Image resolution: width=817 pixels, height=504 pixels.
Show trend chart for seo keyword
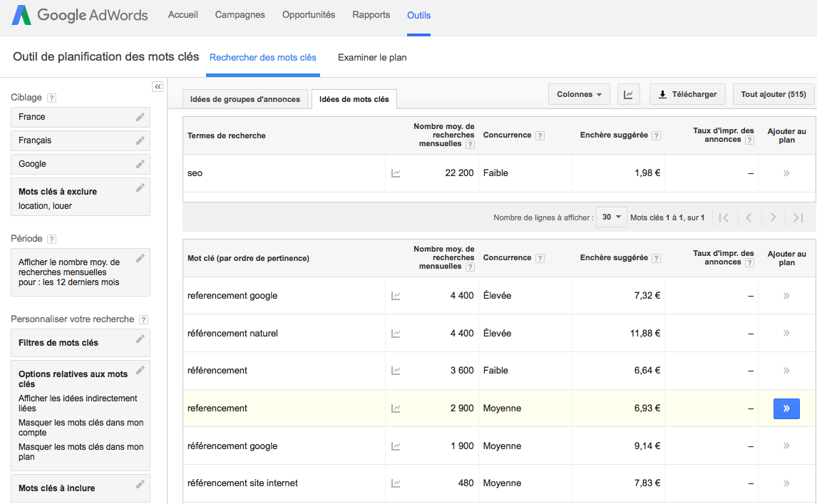click(x=396, y=173)
